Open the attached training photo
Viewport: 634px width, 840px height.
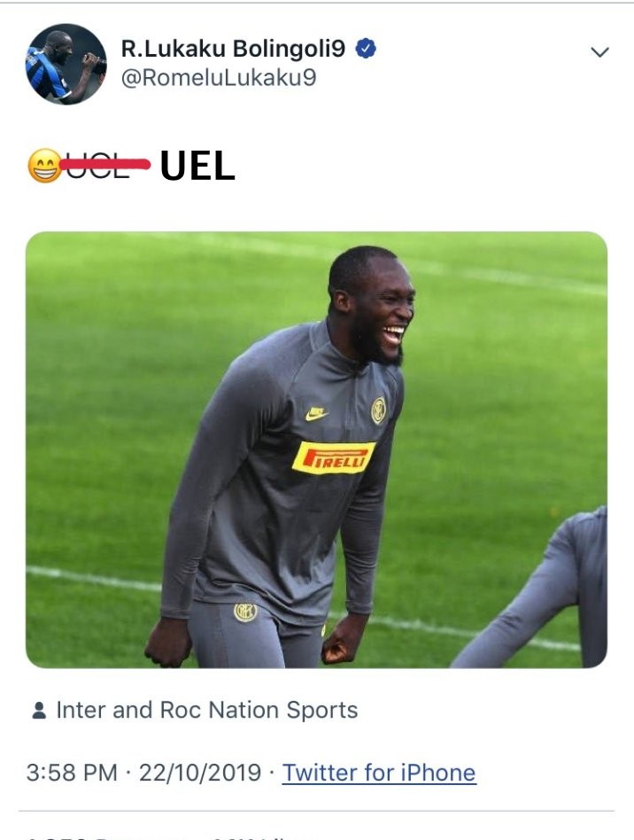[316, 449]
